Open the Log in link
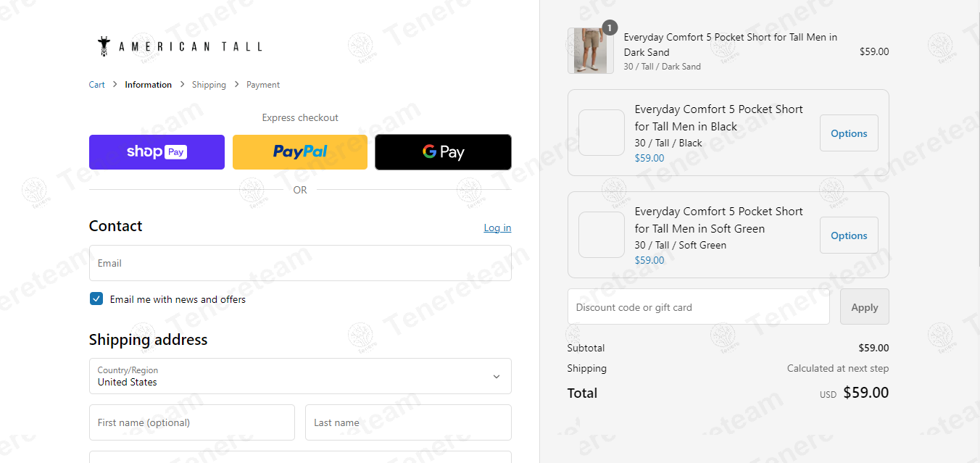 point(497,227)
